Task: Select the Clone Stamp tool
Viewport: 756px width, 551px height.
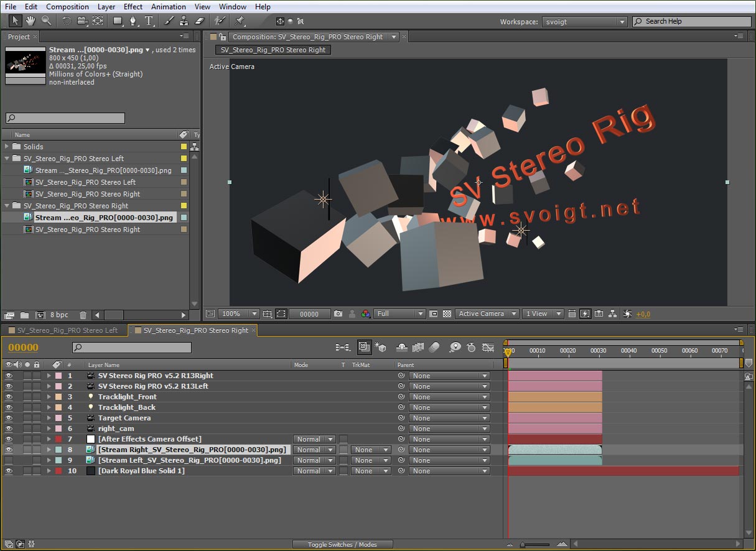Action: point(184,21)
